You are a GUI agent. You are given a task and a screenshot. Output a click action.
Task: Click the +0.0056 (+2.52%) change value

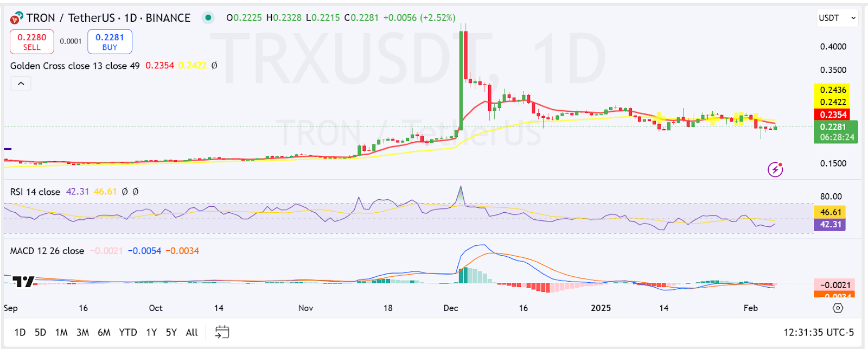(x=419, y=18)
